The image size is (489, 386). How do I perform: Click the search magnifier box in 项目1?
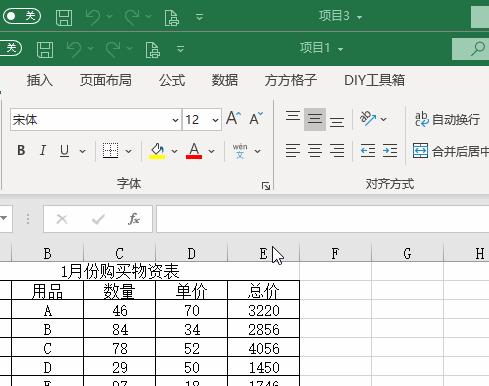(x=471, y=49)
